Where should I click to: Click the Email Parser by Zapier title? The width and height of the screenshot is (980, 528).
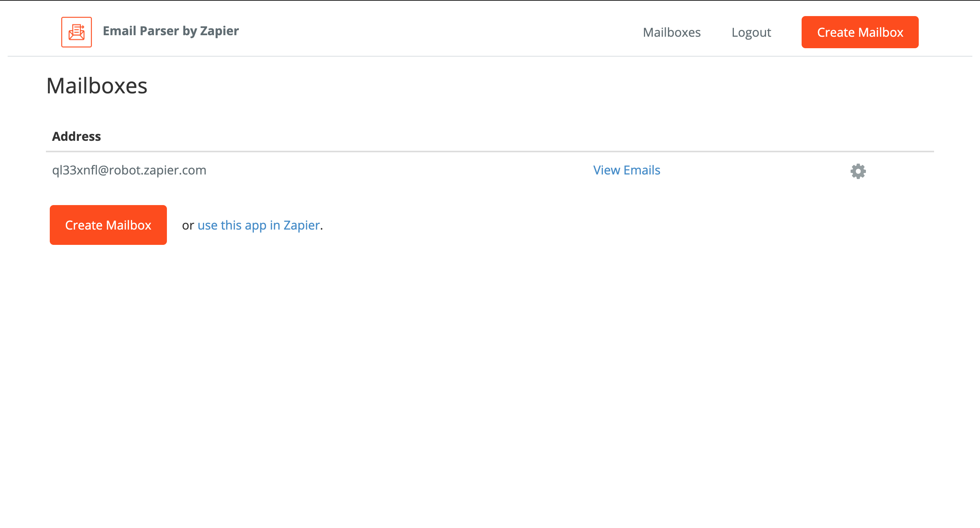171,31
